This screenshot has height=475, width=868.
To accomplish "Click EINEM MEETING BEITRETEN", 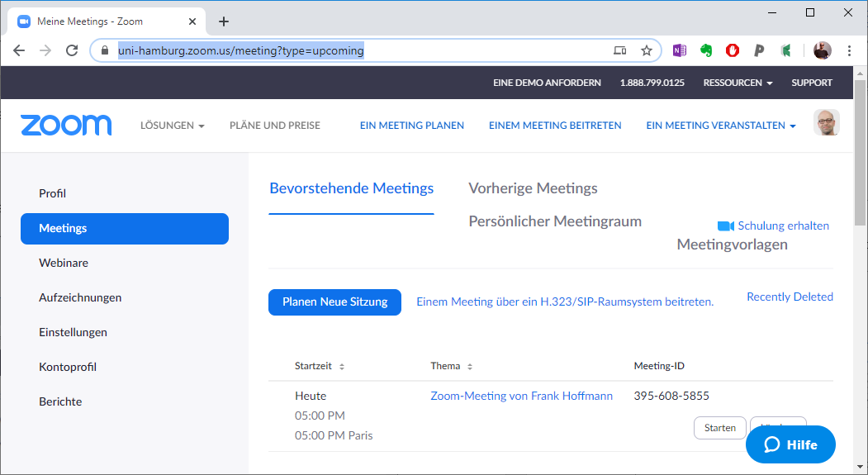I will 555,126.
